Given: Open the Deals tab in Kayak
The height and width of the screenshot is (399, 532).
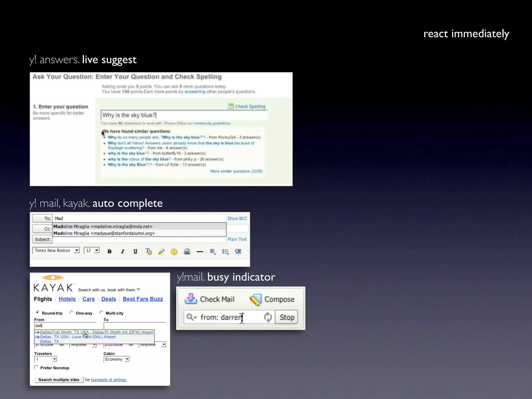Looking at the screenshot, I should (109, 299).
